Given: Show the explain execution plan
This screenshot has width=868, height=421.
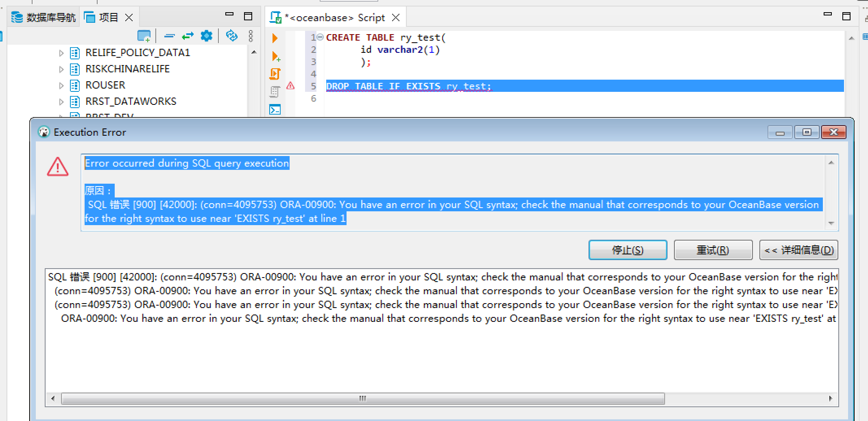Looking at the screenshot, I should tap(275, 92).
